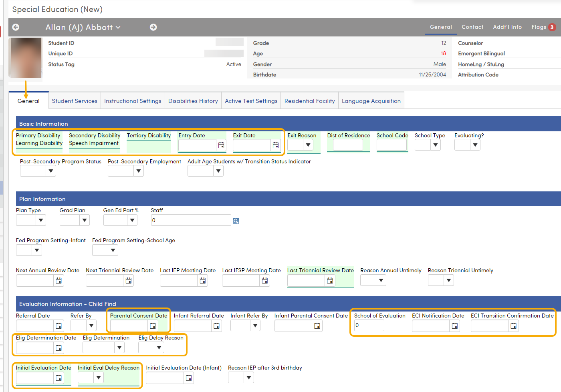Image resolution: width=561 pixels, height=392 pixels.
Task: Open the Language Acquisition tab
Action: coord(371,101)
